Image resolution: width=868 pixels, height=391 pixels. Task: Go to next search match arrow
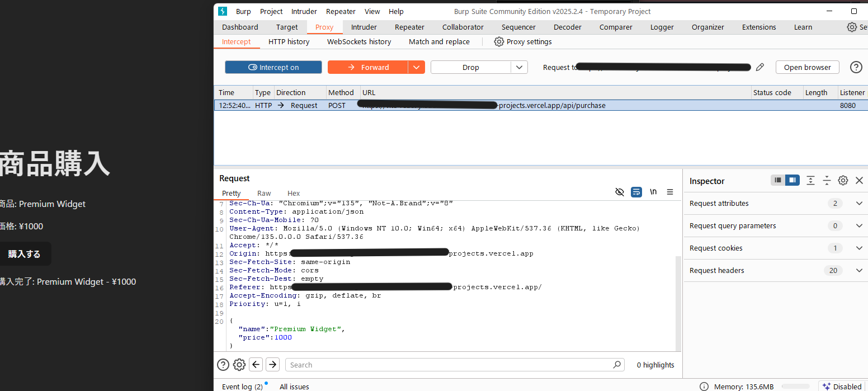(x=272, y=365)
